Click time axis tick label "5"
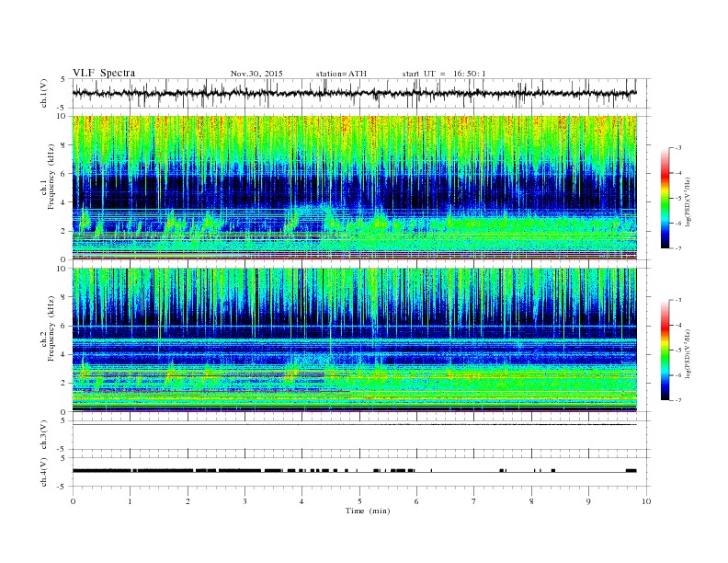The width and height of the screenshot is (728, 563). coord(359,501)
